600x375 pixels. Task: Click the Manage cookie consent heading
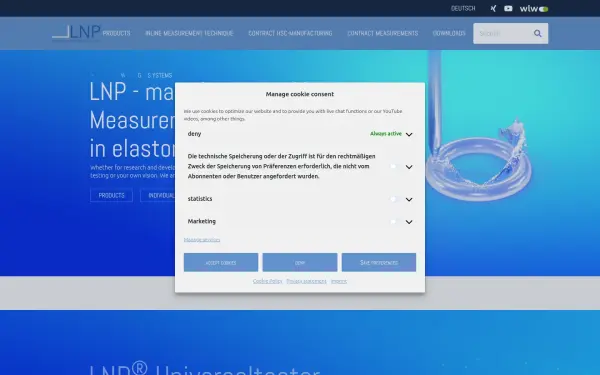coord(300,94)
